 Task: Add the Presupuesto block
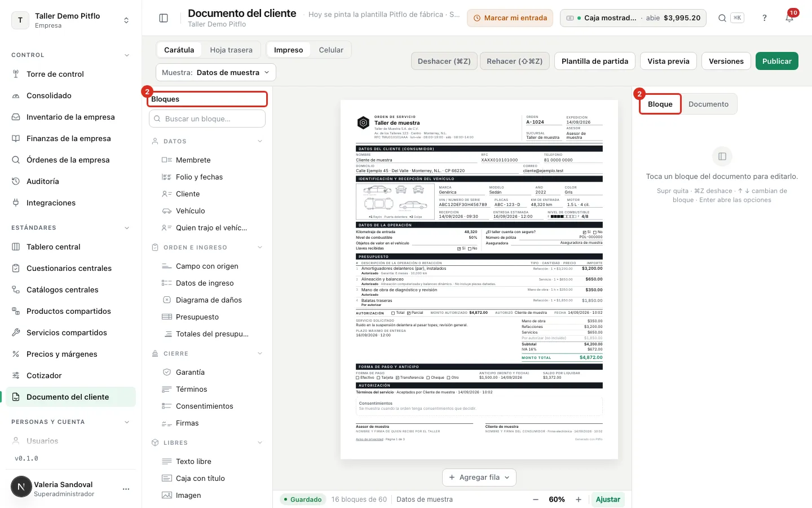coord(208,317)
